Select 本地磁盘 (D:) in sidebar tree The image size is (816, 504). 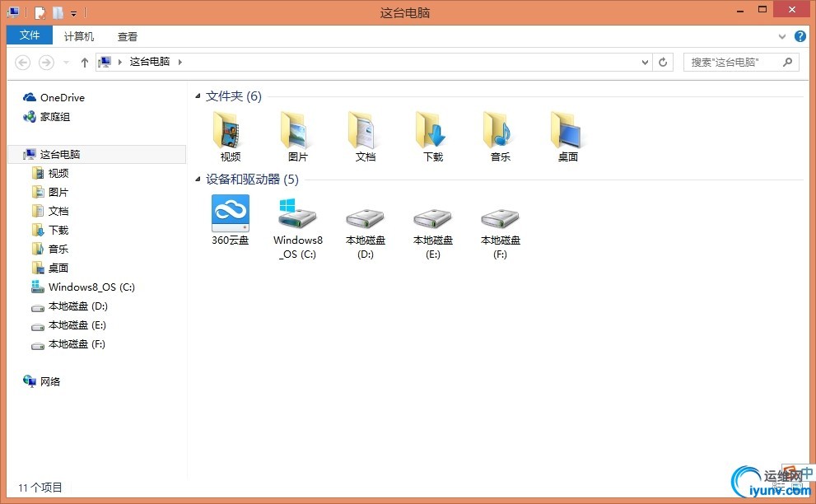click(69, 306)
